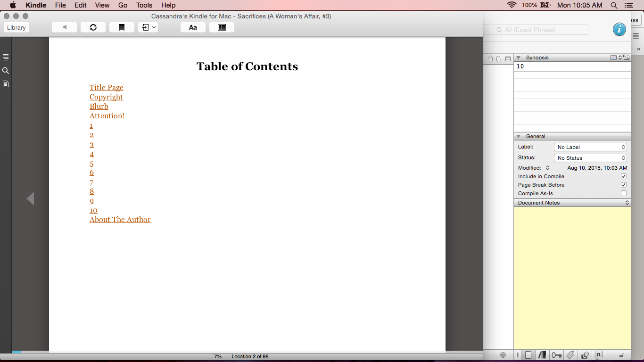Open the Label dropdown showing No Label
644x362 pixels.
pyautogui.click(x=590, y=147)
